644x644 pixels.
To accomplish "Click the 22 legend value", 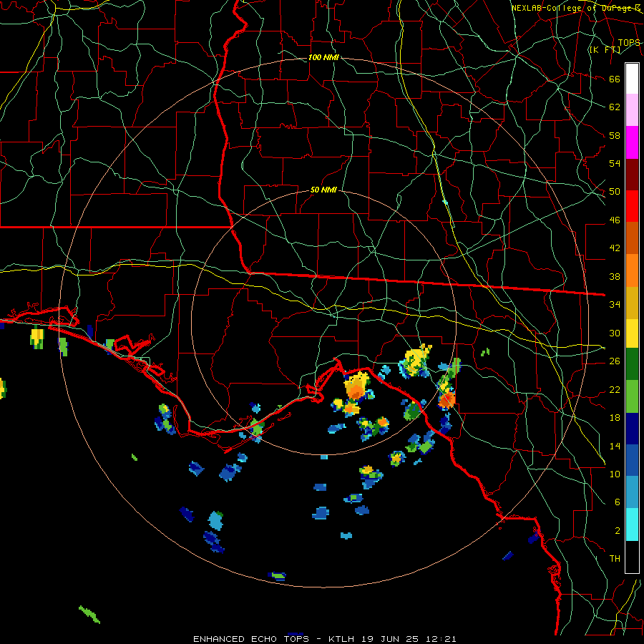I will tap(615, 389).
